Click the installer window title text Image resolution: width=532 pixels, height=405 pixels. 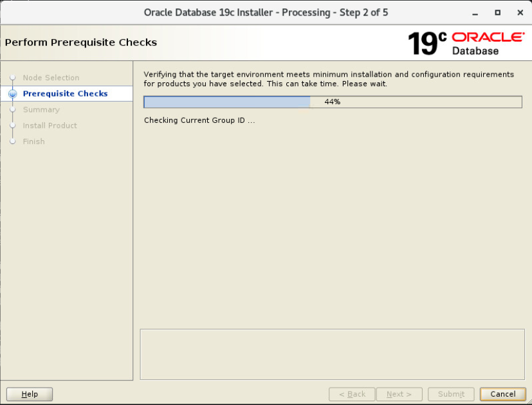coord(266,13)
